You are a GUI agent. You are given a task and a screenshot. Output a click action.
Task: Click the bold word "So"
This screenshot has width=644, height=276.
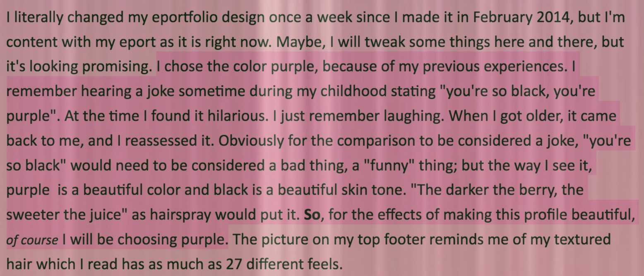point(312,215)
